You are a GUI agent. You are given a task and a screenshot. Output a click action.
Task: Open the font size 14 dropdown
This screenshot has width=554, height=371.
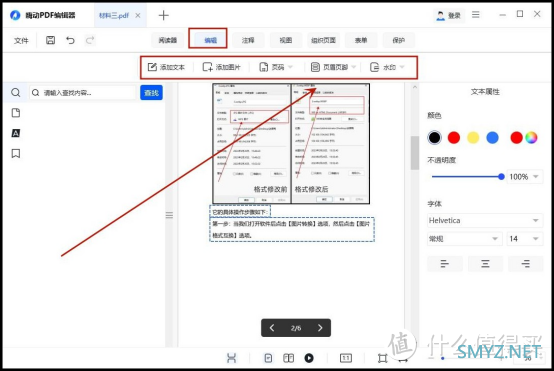point(525,239)
